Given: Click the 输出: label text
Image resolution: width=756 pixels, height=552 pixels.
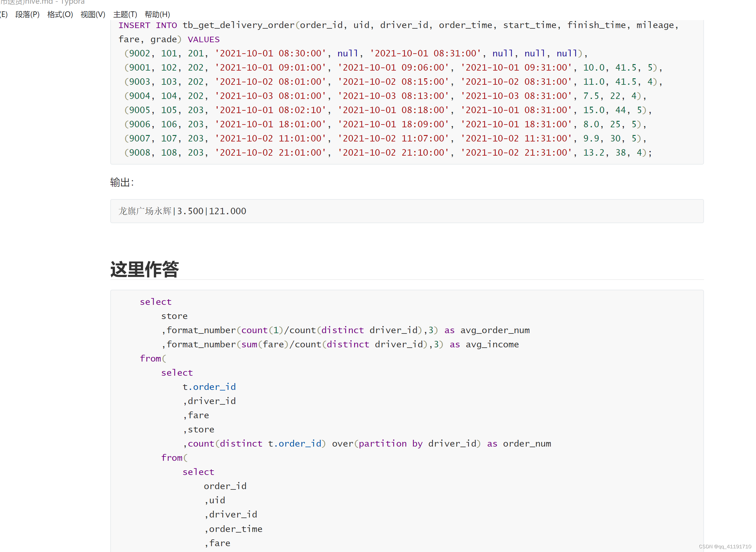Looking at the screenshot, I should coord(122,182).
